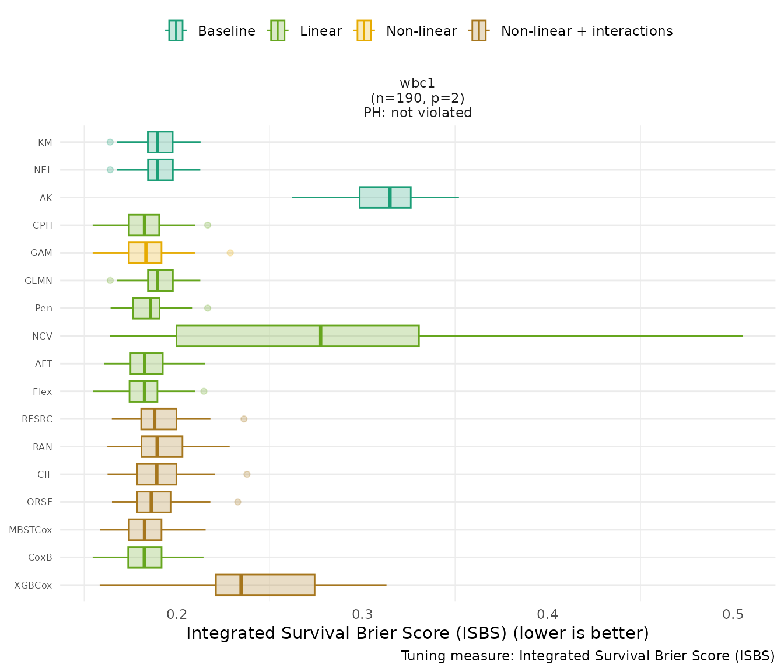Select the XGBCox boxplot box
Viewport: 784px width, 672px height.
(265, 585)
